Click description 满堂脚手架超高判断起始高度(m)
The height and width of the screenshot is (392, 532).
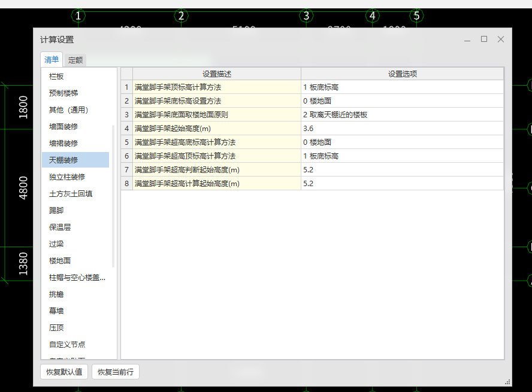[217, 170]
